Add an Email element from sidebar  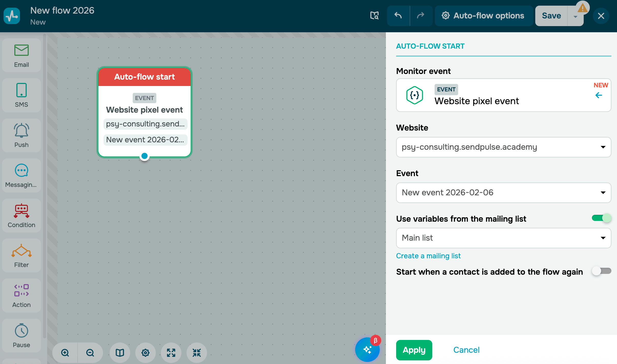point(22,55)
